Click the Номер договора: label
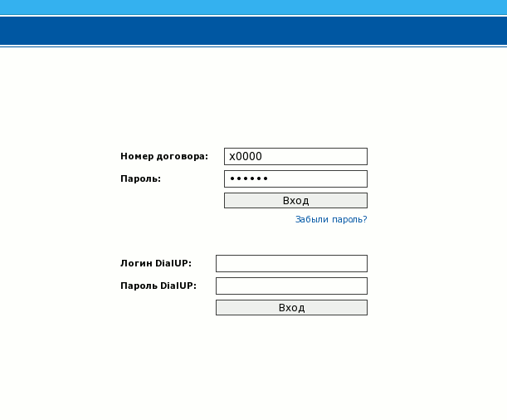This screenshot has width=507, height=420. [x=164, y=156]
